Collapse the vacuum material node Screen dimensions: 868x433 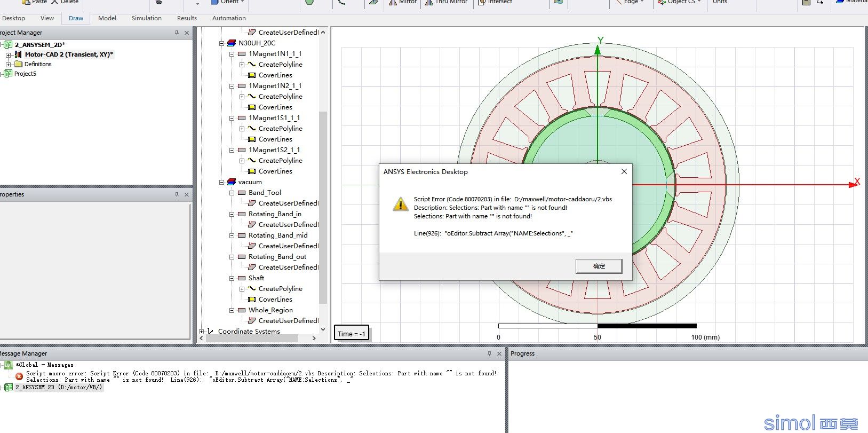click(x=222, y=182)
